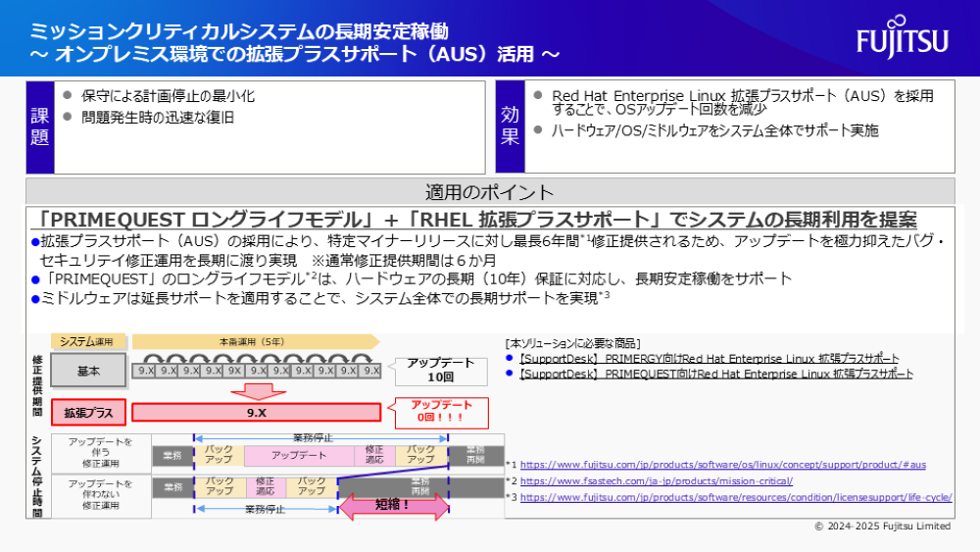Open the fsastech.com mission-critical link
The width and height of the screenshot is (980, 552).
point(657,480)
